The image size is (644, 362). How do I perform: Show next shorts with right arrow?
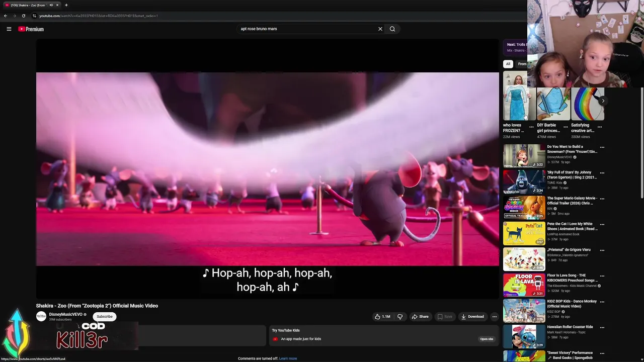coord(603,101)
